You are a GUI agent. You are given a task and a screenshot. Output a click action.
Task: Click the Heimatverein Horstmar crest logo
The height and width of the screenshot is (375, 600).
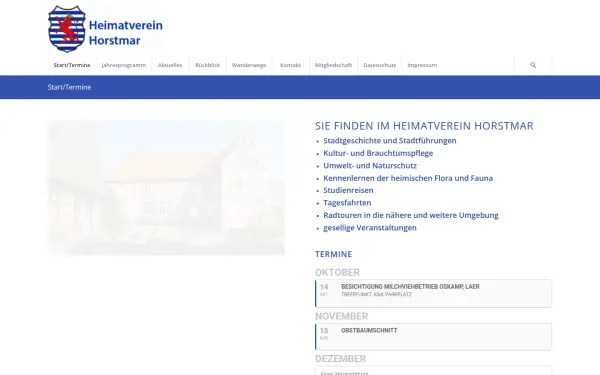[x=67, y=29]
